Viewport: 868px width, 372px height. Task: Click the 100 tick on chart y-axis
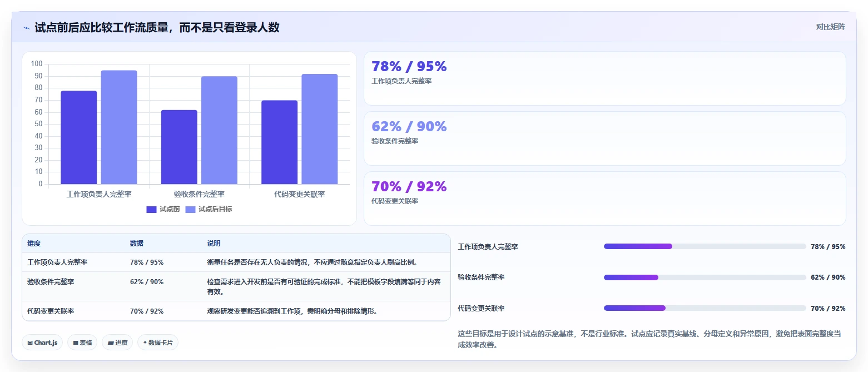[x=37, y=64]
